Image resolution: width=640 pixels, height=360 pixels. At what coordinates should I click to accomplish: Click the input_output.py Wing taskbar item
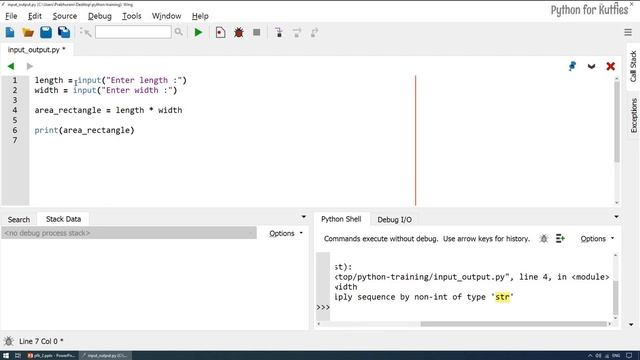pos(105,356)
